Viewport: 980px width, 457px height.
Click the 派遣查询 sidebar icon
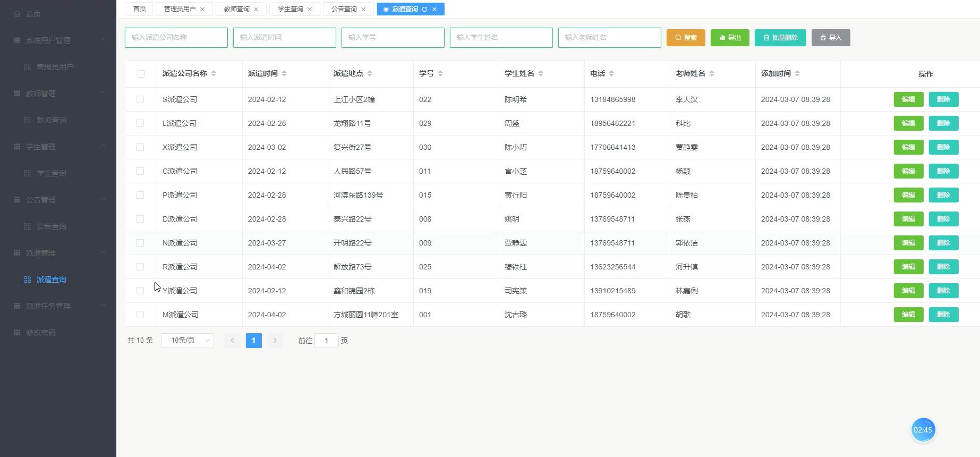tap(28, 280)
